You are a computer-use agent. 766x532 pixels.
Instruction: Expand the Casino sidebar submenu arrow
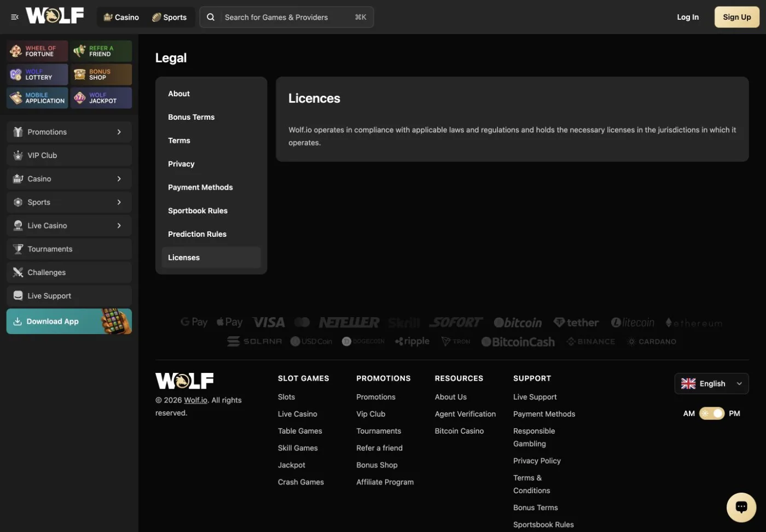coord(119,179)
